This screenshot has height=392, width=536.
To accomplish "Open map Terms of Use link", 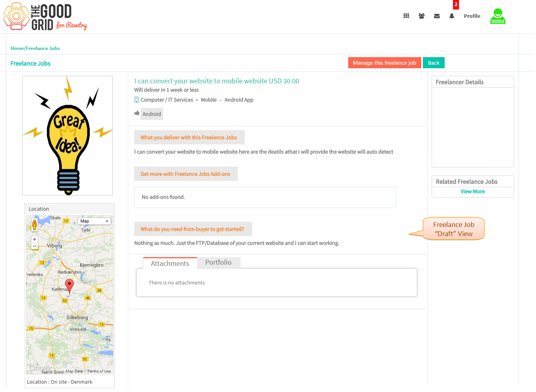I will [x=99, y=371].
